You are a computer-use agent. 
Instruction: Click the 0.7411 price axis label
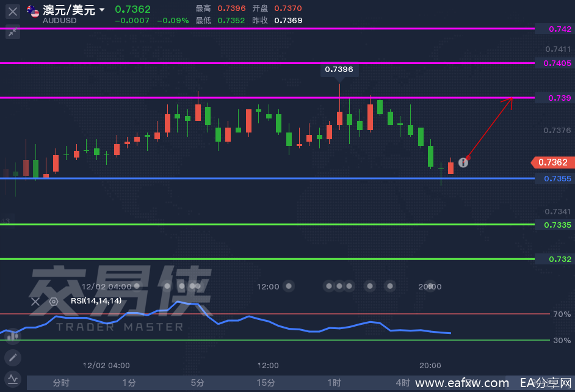tap(558, 49)
